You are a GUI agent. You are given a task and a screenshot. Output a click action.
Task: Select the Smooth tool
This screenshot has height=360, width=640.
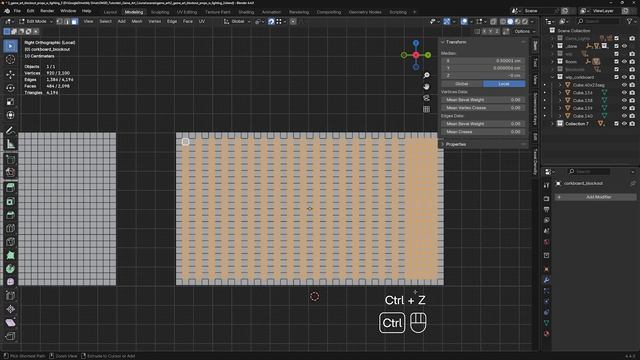click(10, 282)
